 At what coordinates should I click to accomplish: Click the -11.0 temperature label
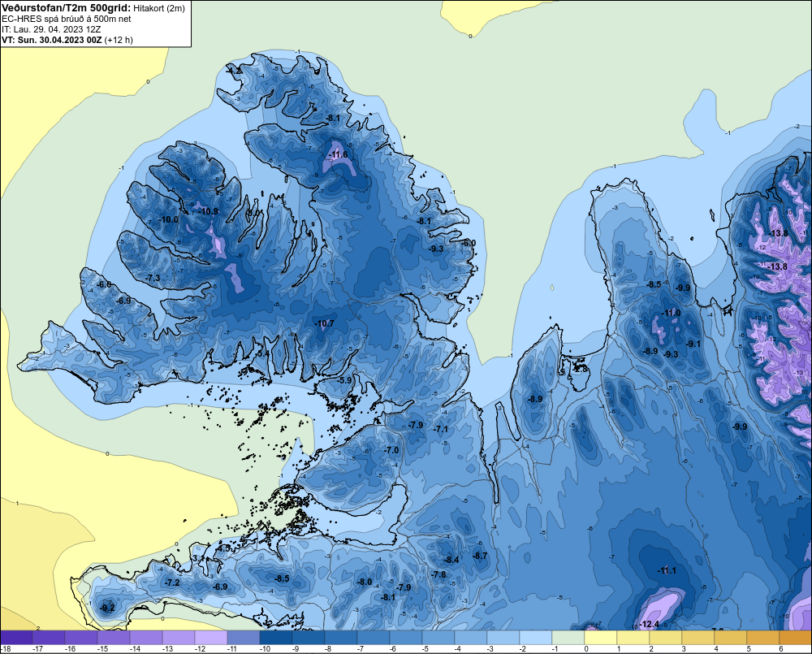[x=672, y=313]
